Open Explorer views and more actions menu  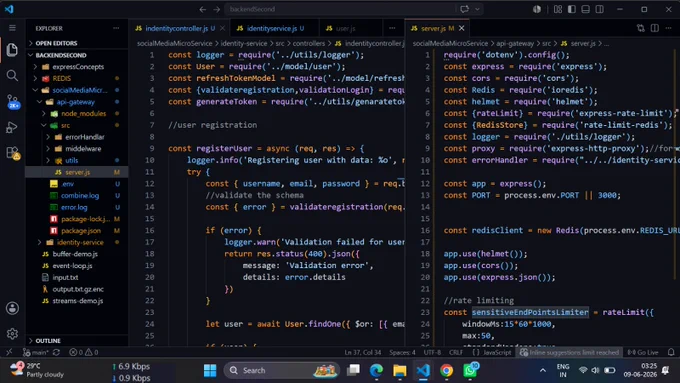(116, 28)
